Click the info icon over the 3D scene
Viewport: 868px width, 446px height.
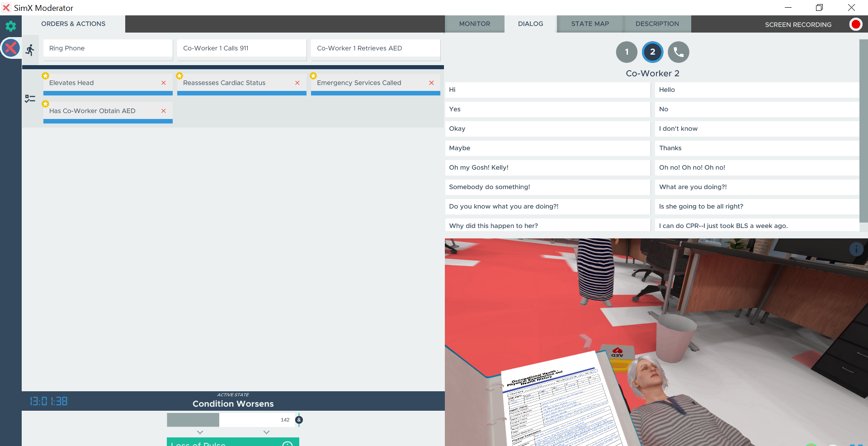click(856, 249)
